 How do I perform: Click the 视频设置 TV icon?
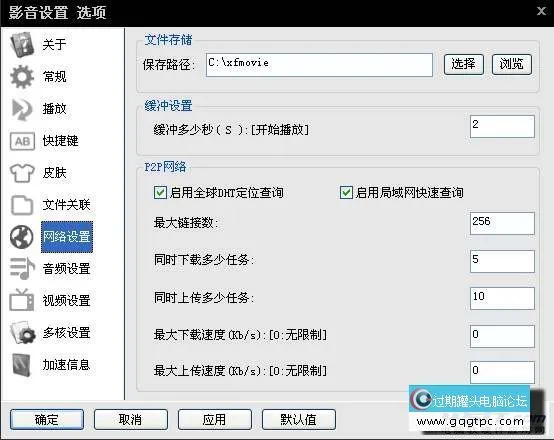point(22,300)
